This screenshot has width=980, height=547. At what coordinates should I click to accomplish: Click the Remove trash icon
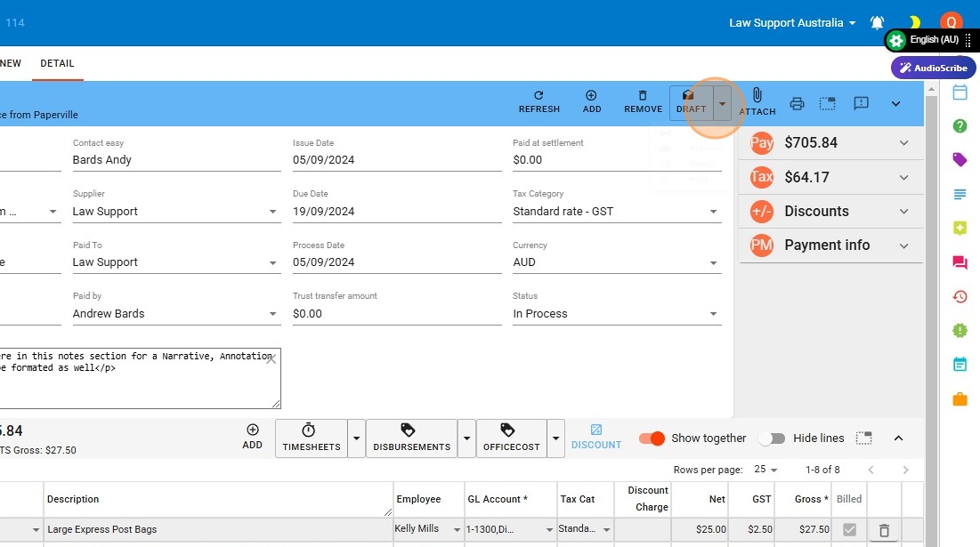click(x=643, y=96)
